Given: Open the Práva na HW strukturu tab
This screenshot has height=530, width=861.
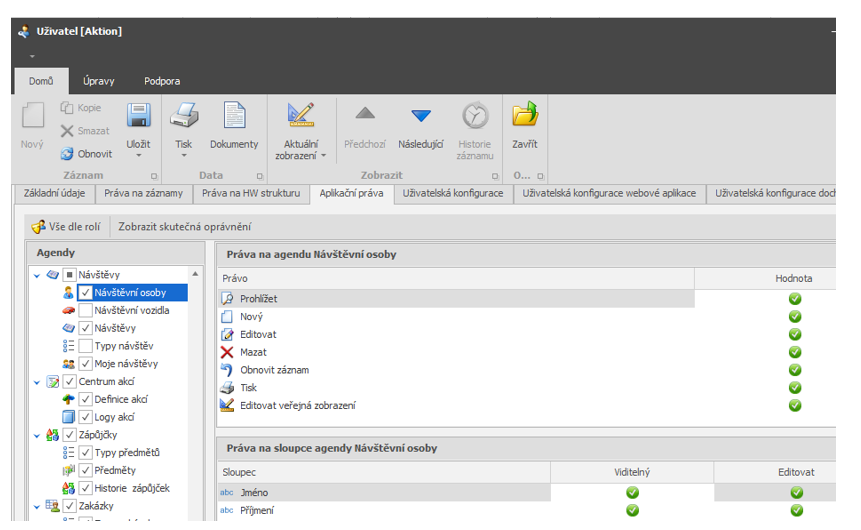Looking at the screenshot, I should tap(251, 193).
